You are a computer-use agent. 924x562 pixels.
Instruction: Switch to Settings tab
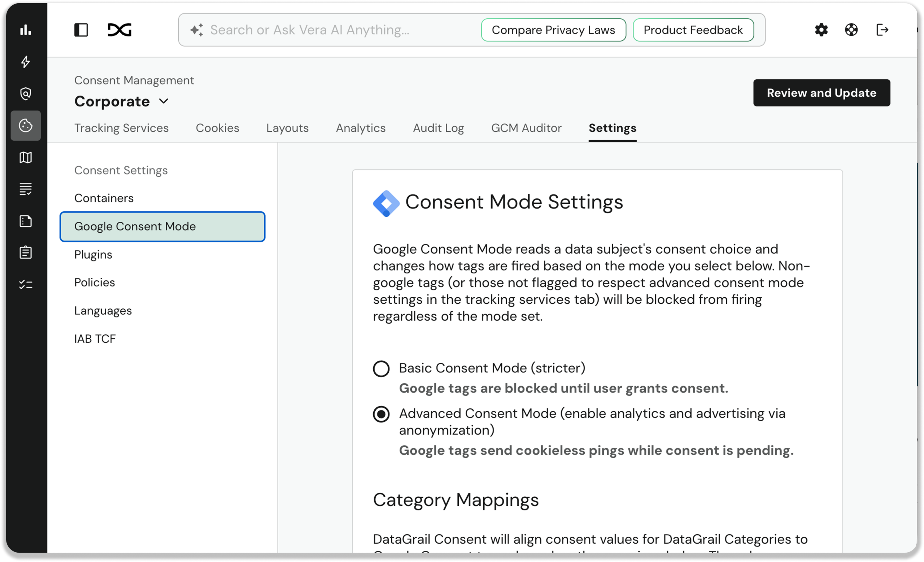tap(613, 128)
